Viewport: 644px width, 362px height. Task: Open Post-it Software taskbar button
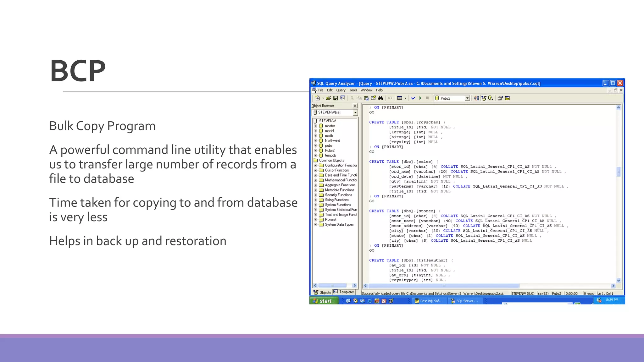[429, 301]
